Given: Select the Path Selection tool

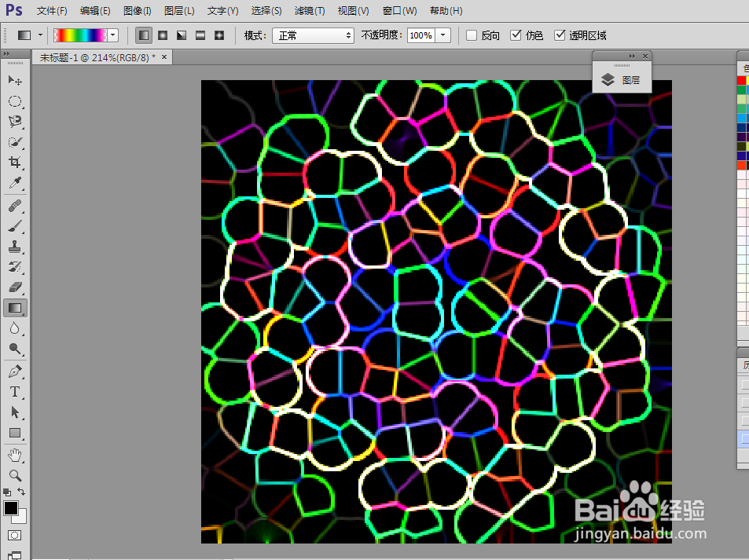Looking at the screenshot, I should [15, 412].
